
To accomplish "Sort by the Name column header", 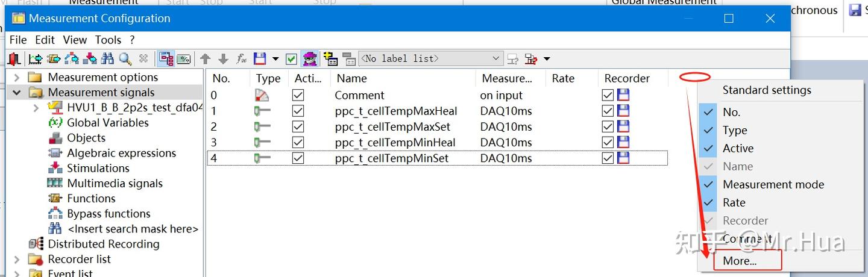I will (352, 78).
